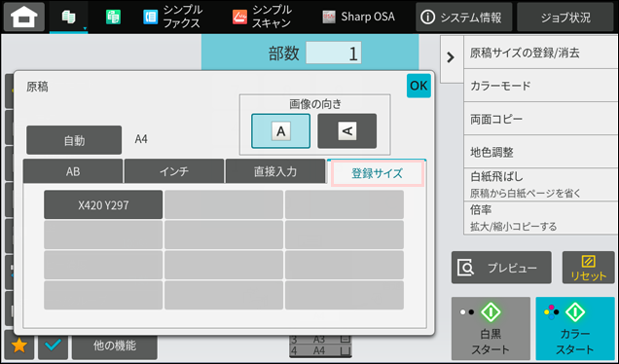Viewport: 619px width, 364px height.
Task: Open シンプルファクス mode
Action: pyautogui.click(x=173, y=17)
